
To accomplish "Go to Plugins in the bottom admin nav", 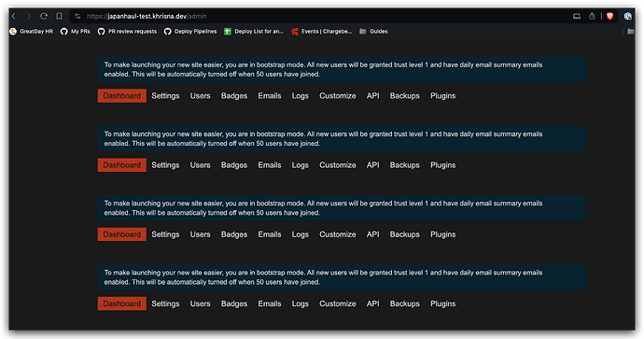I will point(442,304).
